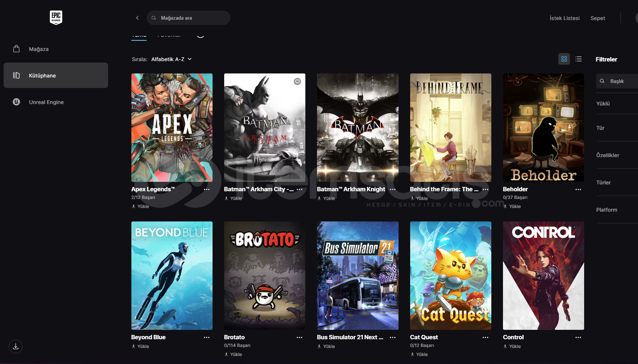This screenshot has width=638, height=364.
Task: Click the Apex Legends™ title text
Action: [x=153, y=189]
